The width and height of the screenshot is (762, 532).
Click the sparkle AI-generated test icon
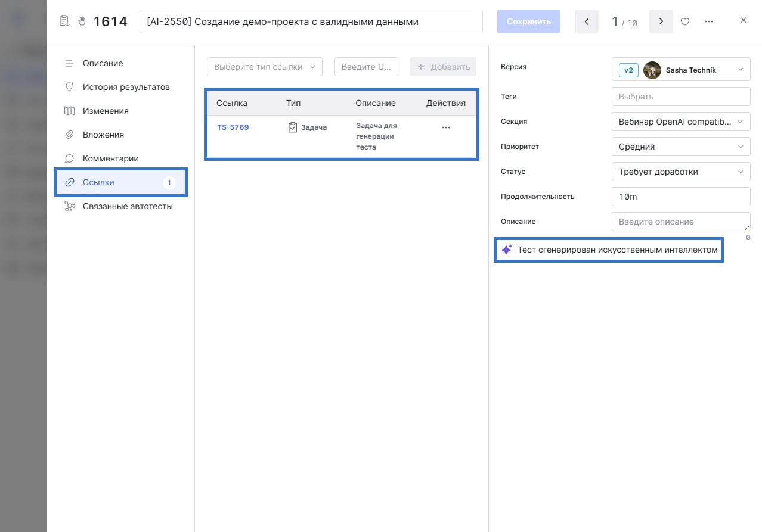506,250
